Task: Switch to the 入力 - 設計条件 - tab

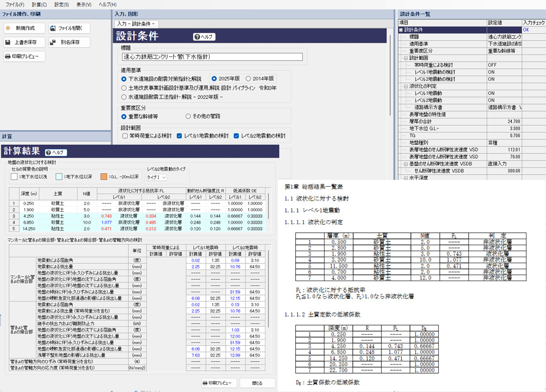Action: point(136,24)
